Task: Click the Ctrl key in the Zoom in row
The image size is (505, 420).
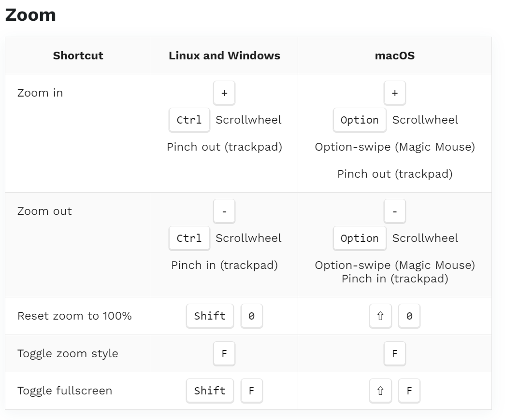Action: [x=189, y=120]
